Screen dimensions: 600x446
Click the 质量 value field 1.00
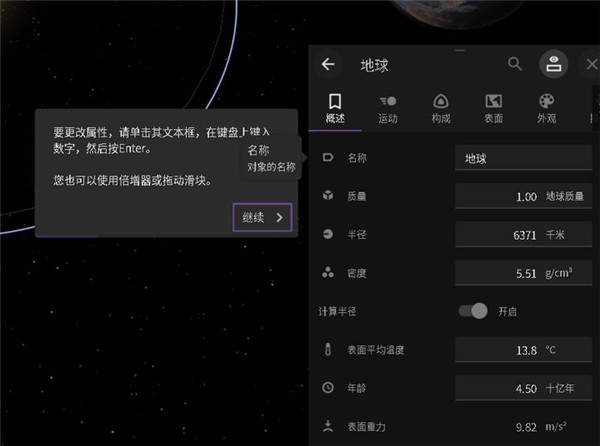coord(523,196)
